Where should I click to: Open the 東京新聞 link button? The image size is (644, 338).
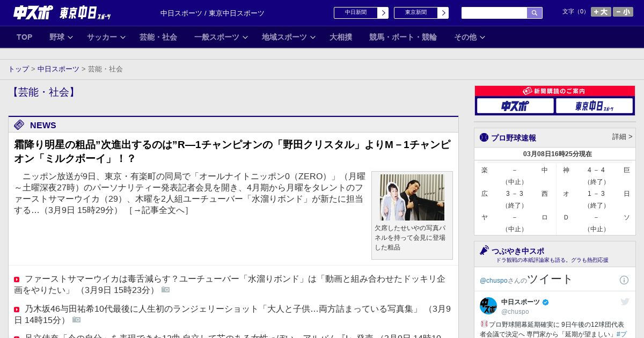(x=416, y=13)
